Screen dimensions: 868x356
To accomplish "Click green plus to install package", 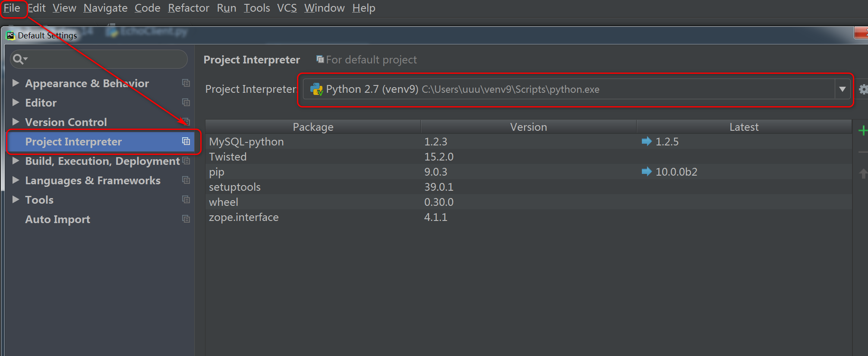I will [863, 130].
